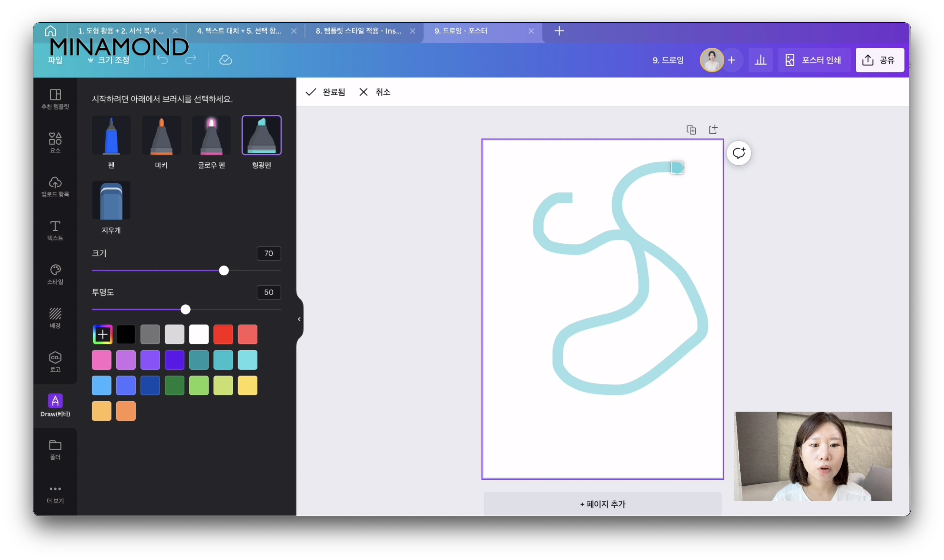
Task: Open the 파일 (file) menu
Action: click(x=55, y=60)
